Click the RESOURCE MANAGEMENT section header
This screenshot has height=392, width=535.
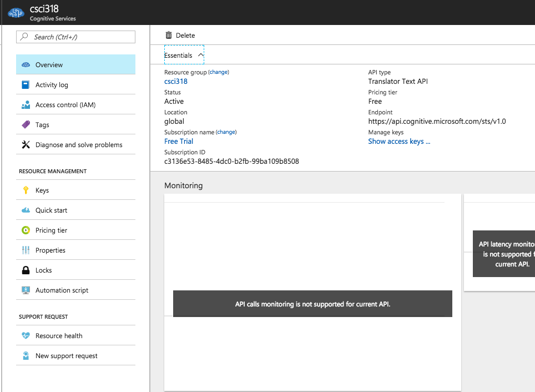53,171
